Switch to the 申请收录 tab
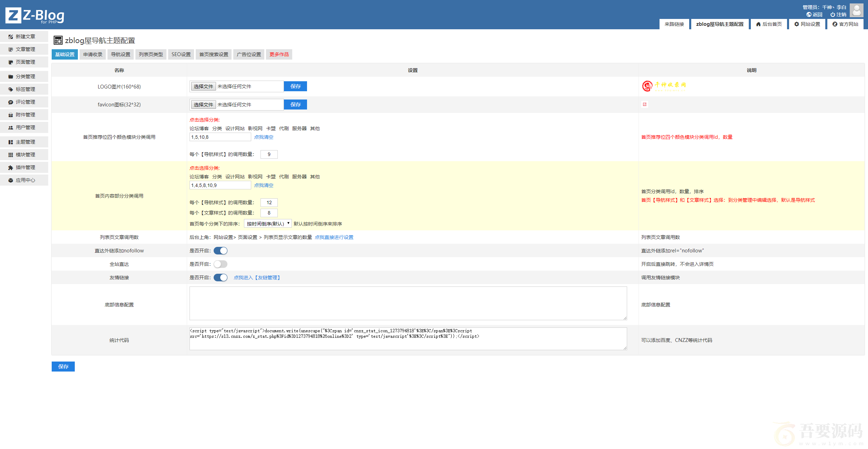The image size is (868, 449). [x=93, y=54]
